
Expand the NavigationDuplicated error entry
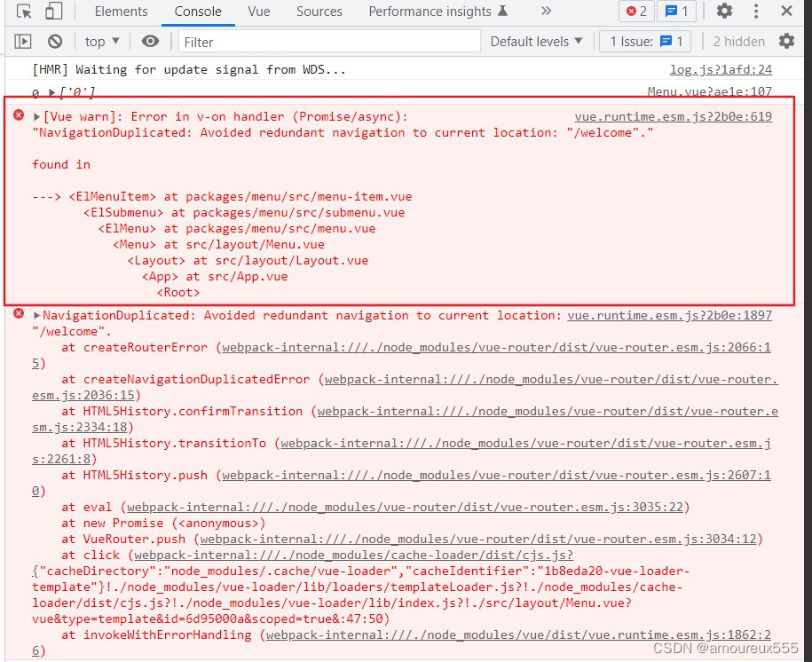35,314
